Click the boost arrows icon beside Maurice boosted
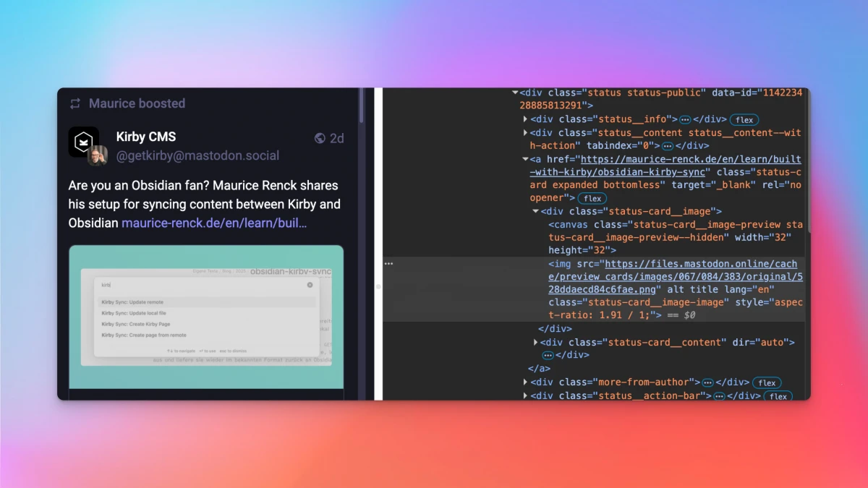868x488 pixels. coord(75,103)
